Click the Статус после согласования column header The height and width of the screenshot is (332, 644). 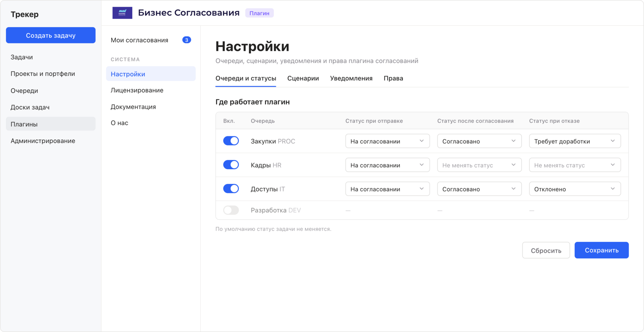pyautogui.click(x=475, y=121)
